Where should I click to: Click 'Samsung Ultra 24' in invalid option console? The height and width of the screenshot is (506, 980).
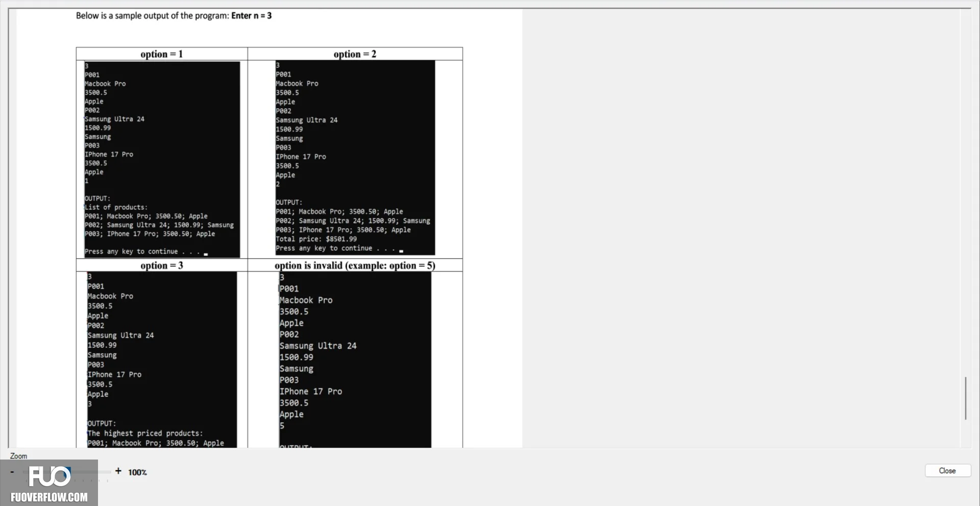318,346
